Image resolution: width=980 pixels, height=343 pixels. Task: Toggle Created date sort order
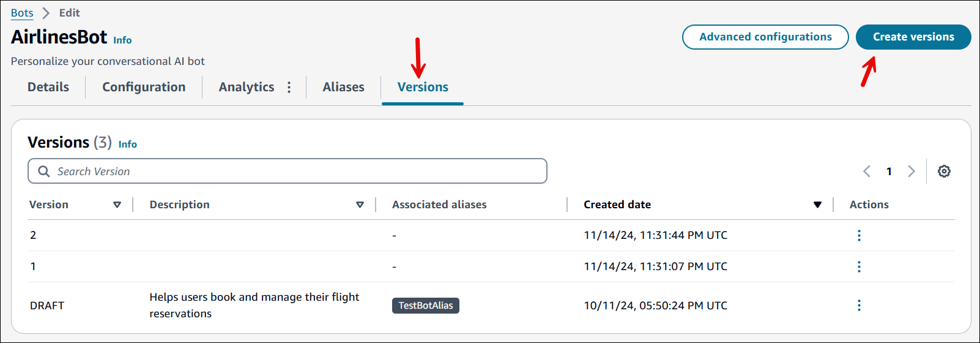(x=817, y=205)
